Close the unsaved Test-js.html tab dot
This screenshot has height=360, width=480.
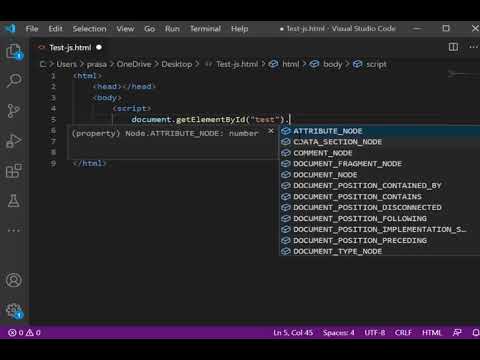tap(99, 47)
